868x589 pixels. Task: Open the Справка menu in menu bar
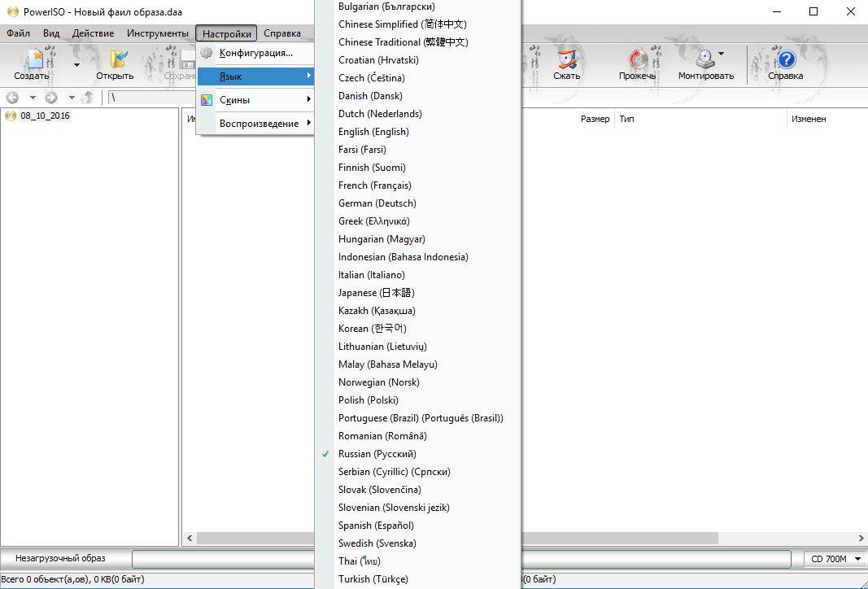[282, 33]
